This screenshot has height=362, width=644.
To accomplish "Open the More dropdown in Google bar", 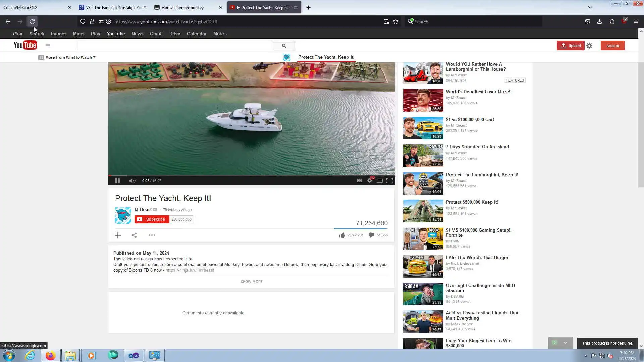I will (x=220, y=34).
